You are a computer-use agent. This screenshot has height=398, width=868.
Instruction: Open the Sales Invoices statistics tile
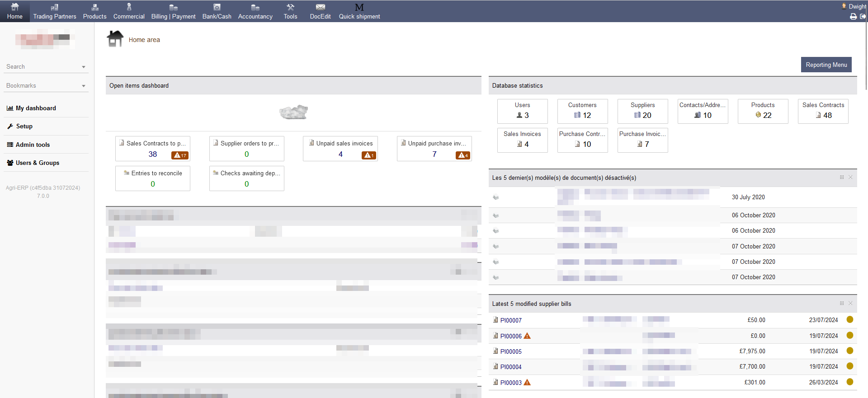click(x=523, y=140)
